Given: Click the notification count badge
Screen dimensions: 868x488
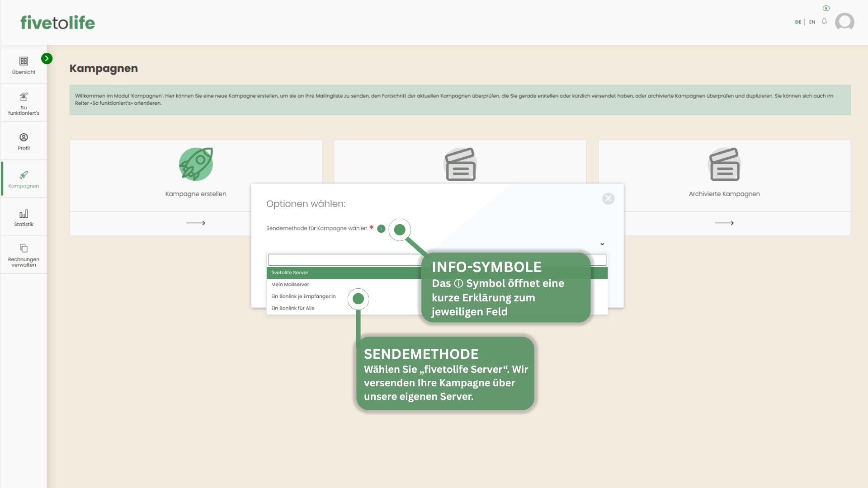Looking at the screenshot, I should 826,8.
